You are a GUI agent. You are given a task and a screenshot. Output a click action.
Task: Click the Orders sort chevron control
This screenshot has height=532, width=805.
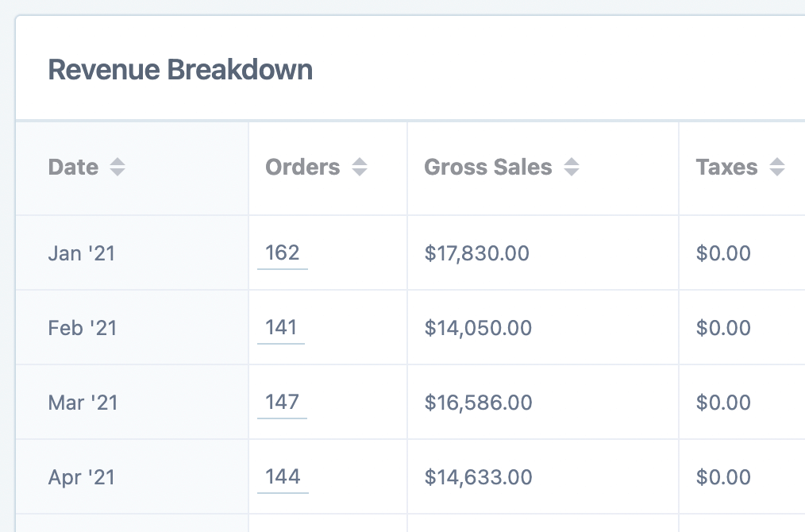pyautogui.click(x=360, y=167)
